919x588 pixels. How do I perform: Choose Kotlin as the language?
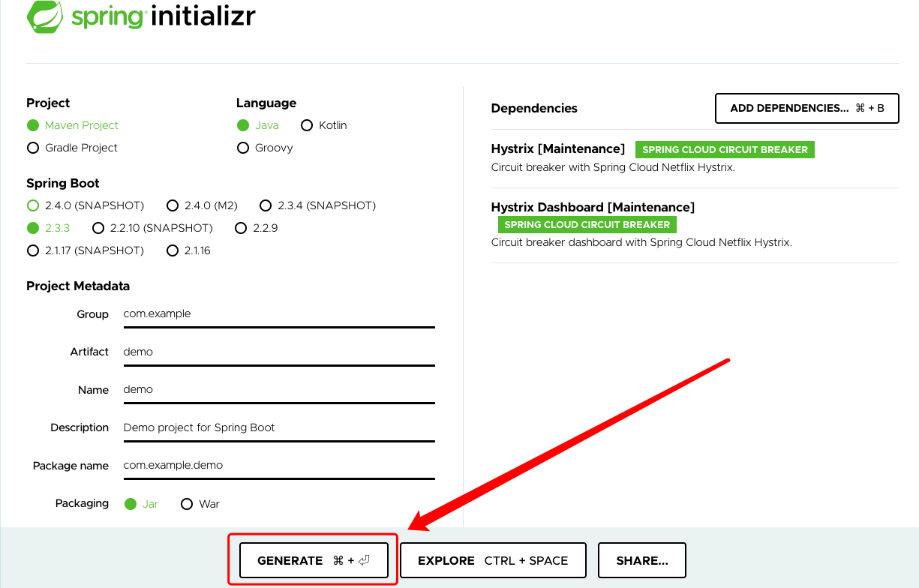click(x=323, y=125)
